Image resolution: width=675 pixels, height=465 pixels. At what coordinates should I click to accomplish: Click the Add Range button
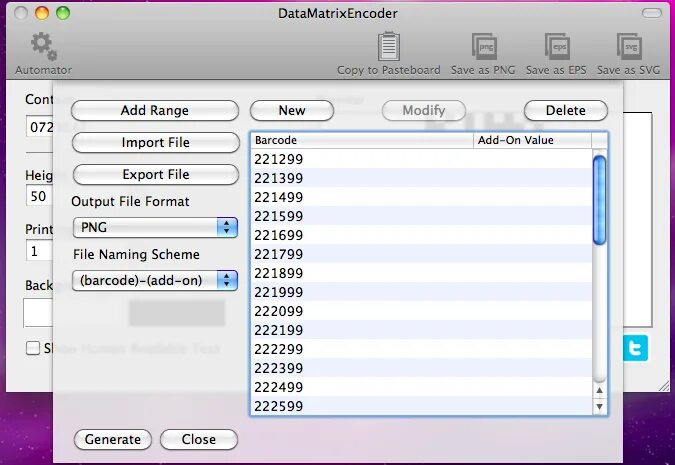pyautogui.click(x=155, y=111)
